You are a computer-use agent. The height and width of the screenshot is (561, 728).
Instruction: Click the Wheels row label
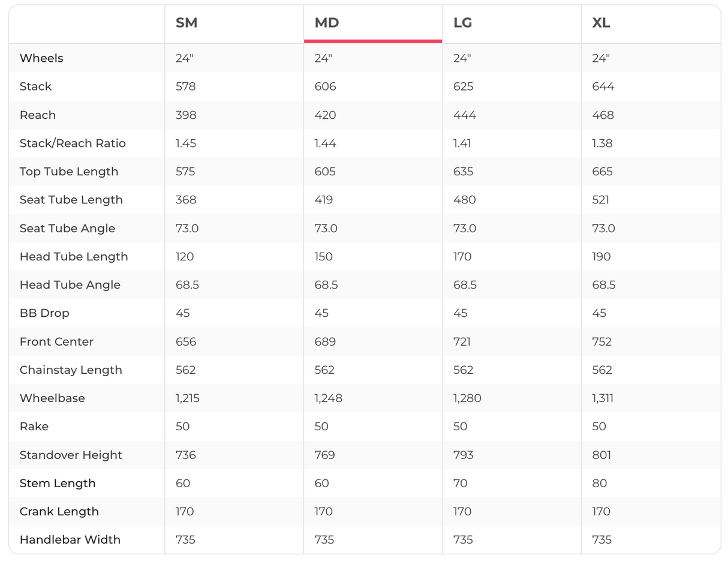(41, 58)
